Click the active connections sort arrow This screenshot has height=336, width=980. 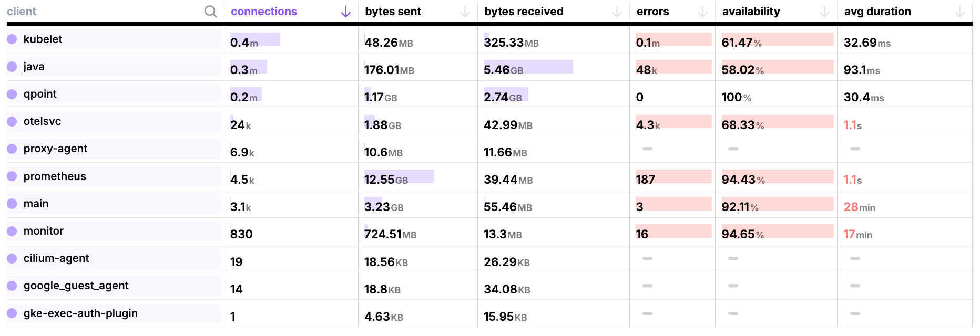click(345, 12)
